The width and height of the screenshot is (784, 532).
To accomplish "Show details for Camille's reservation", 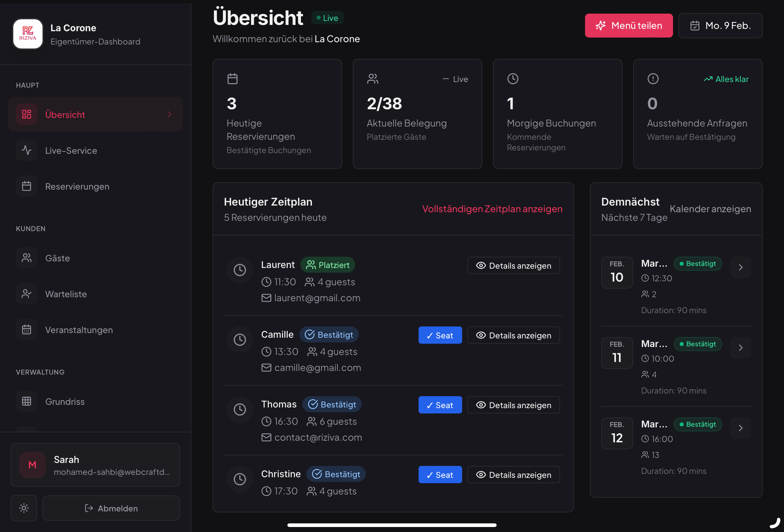I will tap(514, 335).
